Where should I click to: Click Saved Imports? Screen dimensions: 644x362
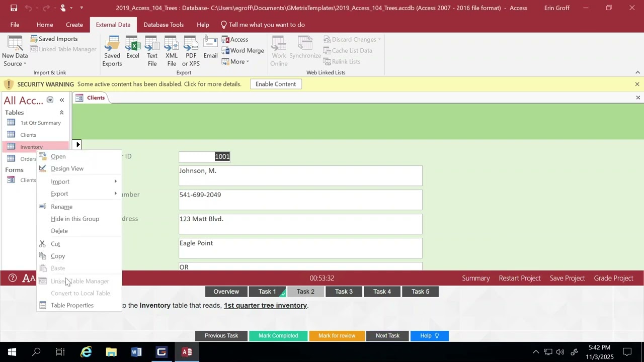54,39
